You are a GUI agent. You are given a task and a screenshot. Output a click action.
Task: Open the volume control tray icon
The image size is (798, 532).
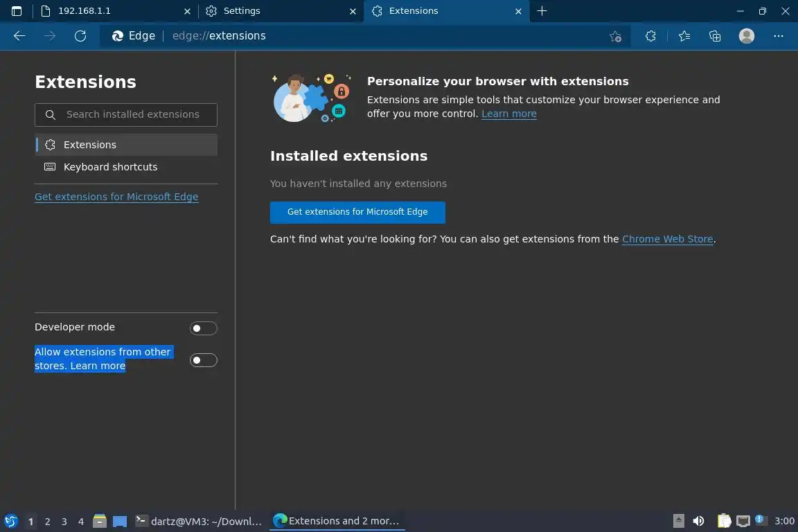[x=698, y=521]
